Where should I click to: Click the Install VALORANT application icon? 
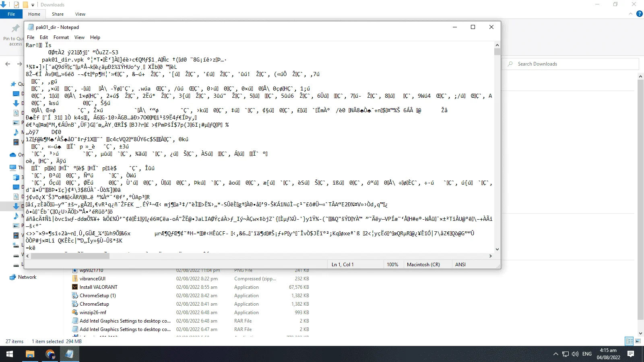coord(75,287)
